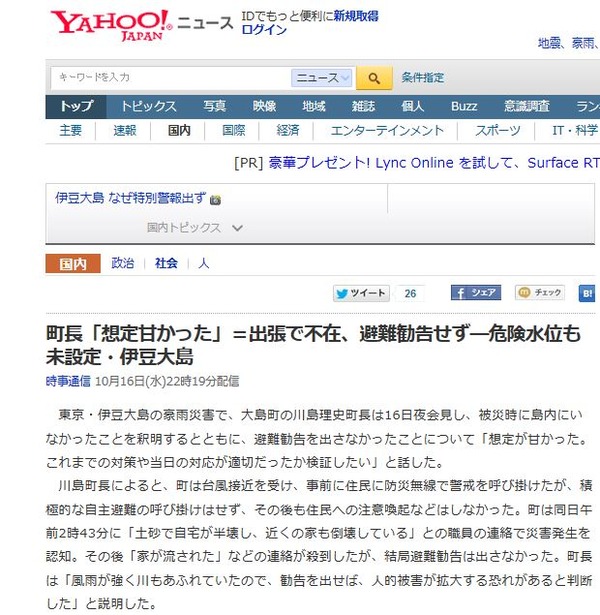Click the ログイン link
Image resolution: width=600 pixels, height=615 pixels.
[x=264, y=30]
